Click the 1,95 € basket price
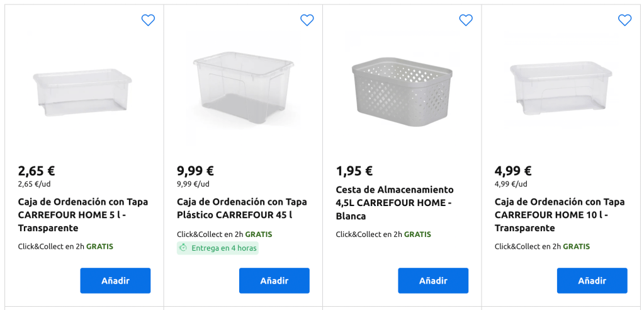644x310 pixels. pos(354,171)
